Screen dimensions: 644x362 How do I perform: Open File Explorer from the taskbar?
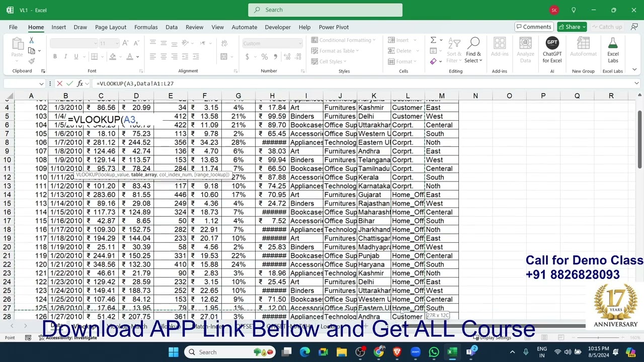(342, 352)
